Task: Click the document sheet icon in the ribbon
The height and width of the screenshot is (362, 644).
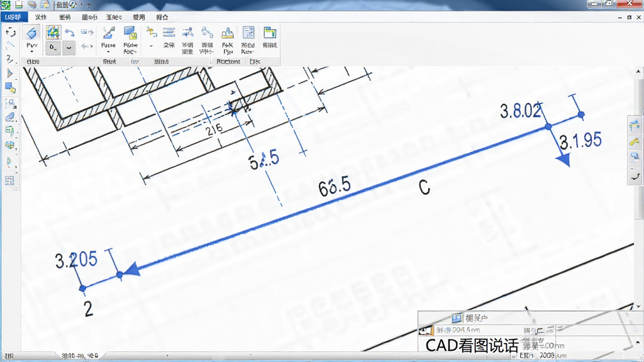Action: (x=248, y=33)
